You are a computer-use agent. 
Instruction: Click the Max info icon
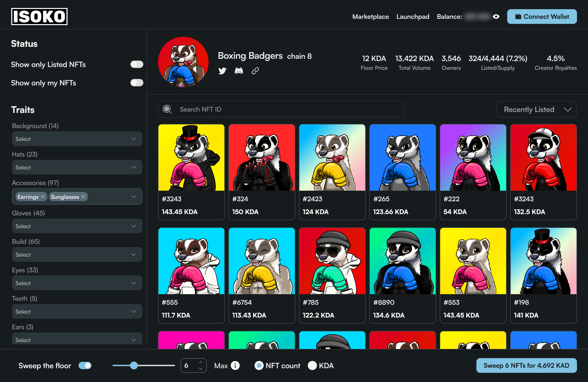click(x=235, y=365)
